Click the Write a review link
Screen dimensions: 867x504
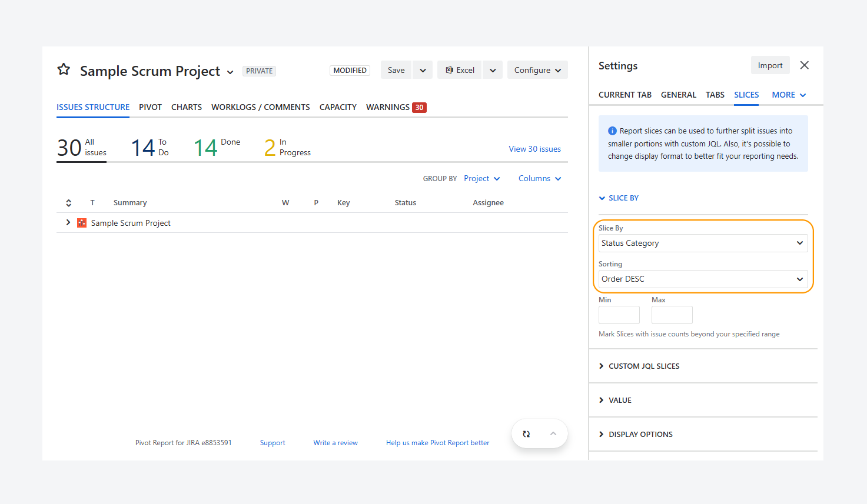pyautogui.click(x=335, y=443)
